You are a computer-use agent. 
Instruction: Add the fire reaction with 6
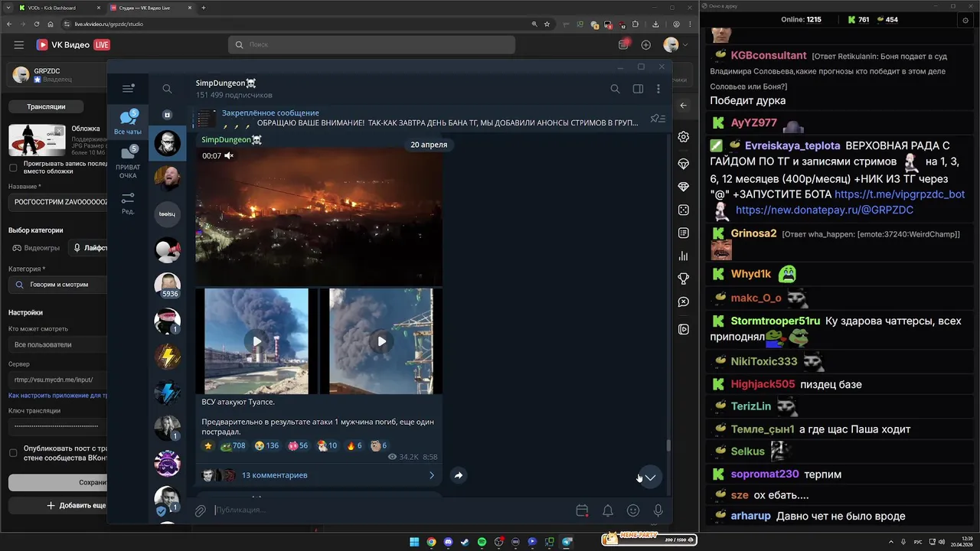[354, 445]
